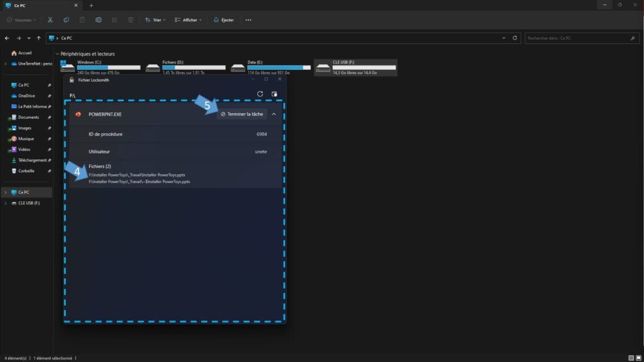Click the File Locksmith padlock title icon
Screen dimensions: 644x362
click(x=72, y=80)
